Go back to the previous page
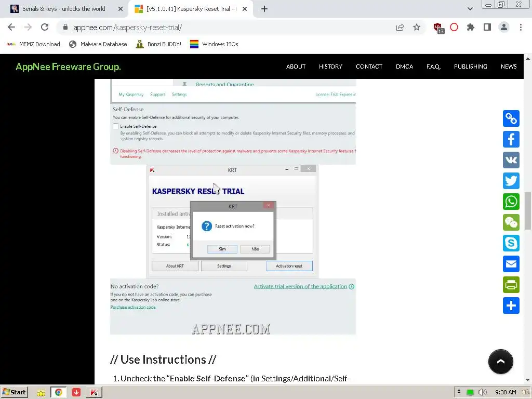This screenshot has width=532, height=399. coord(11,27)
